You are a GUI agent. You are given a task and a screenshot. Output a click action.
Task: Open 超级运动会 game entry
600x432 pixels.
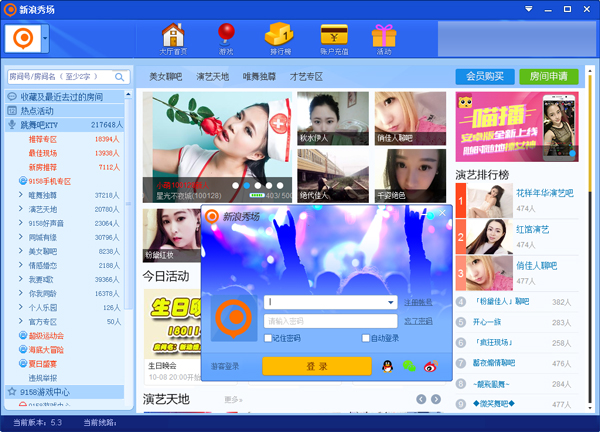(46, 336)
